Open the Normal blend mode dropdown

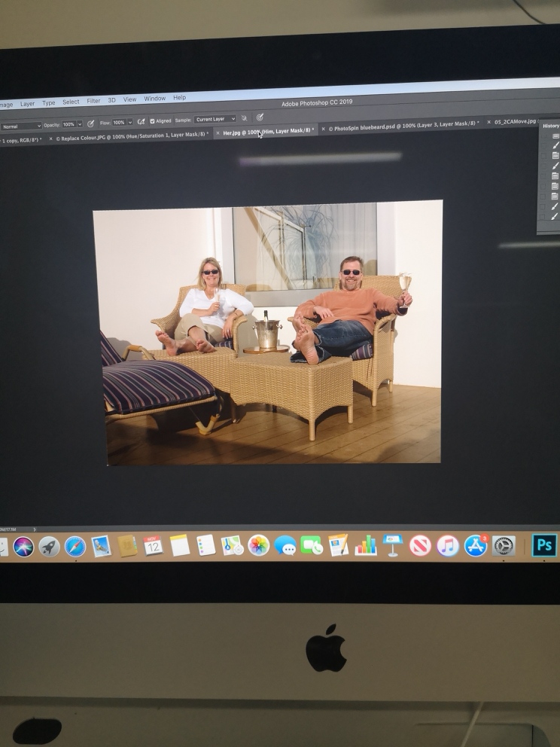pos(21,127)
